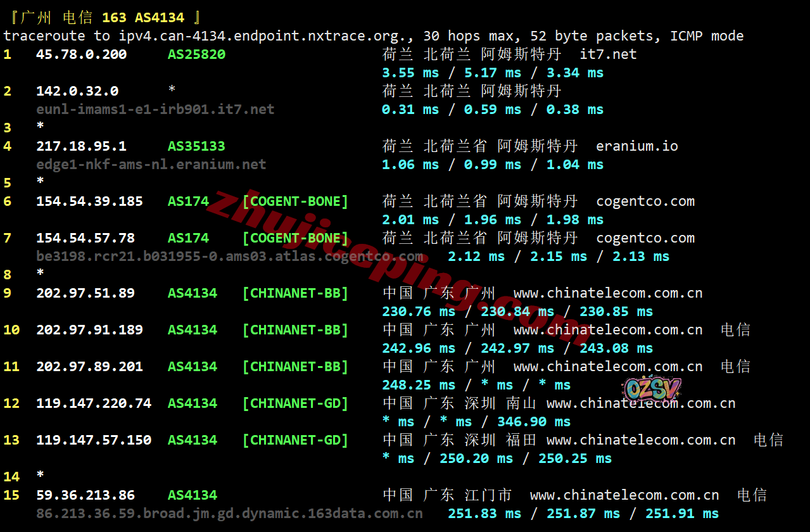Click the OZSV colorful logo watermark
810x532 pixels.
[652, 390]
